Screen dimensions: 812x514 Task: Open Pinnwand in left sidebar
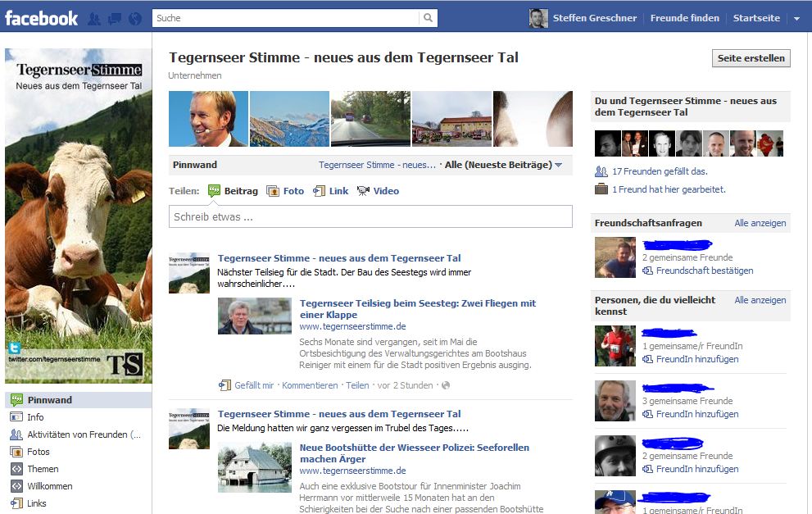pyautogui.click(x=78, y=400)
